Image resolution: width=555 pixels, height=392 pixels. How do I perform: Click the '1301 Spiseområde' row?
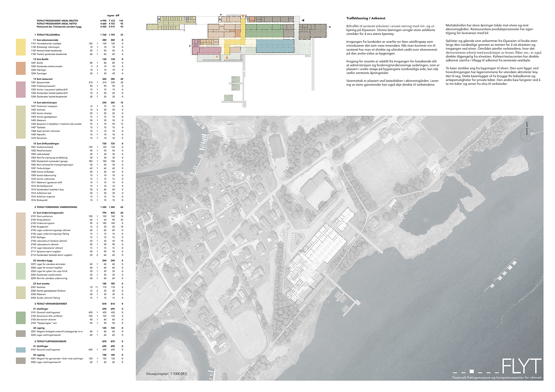coord(77,82)
